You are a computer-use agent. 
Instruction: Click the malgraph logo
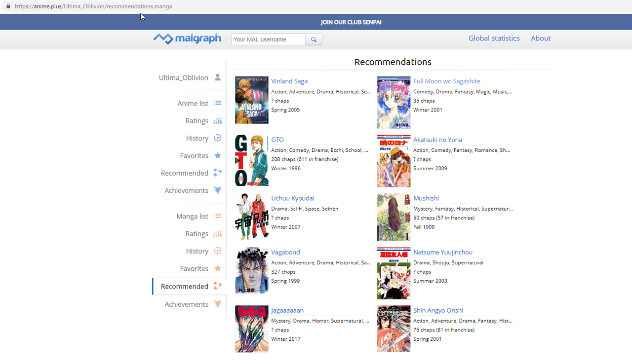pyautogui.click(x=187, y=38)
